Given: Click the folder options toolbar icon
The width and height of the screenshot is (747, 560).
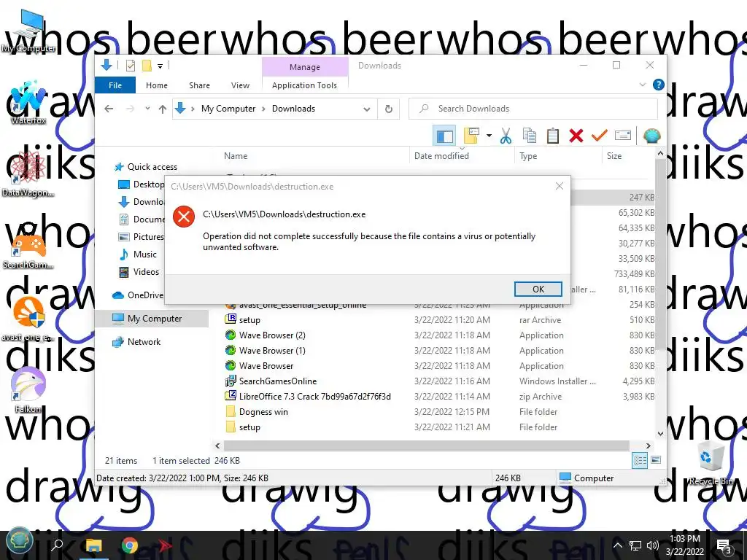Looking at the screenshot, I should [471, 136].
